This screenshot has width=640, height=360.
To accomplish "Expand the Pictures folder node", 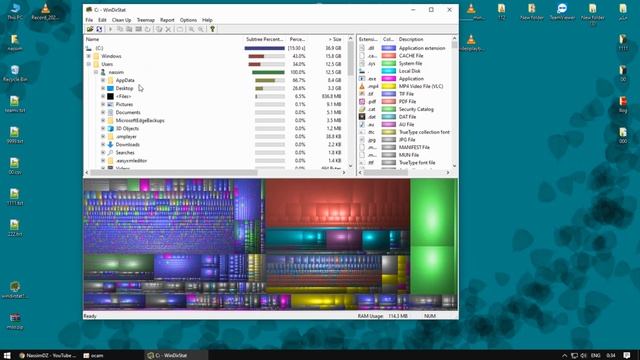I will [x=103, y=104].
